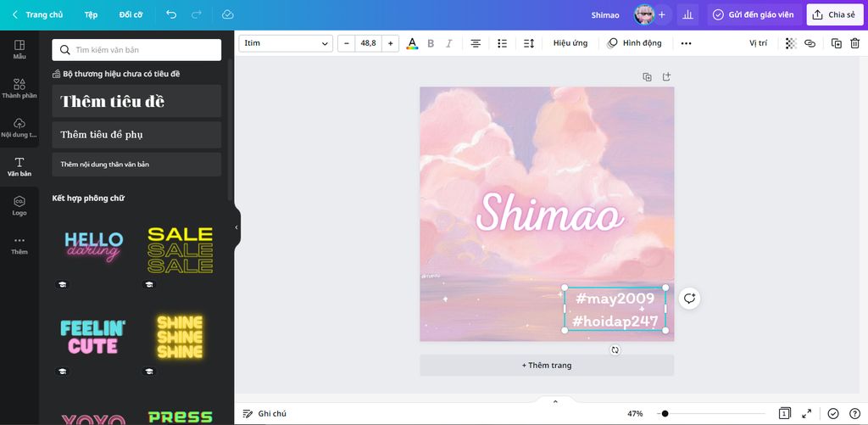The height and width of the screenshot is (425, 868).
Task: Click the rotate handle below text box
Action: coord(615,350)
